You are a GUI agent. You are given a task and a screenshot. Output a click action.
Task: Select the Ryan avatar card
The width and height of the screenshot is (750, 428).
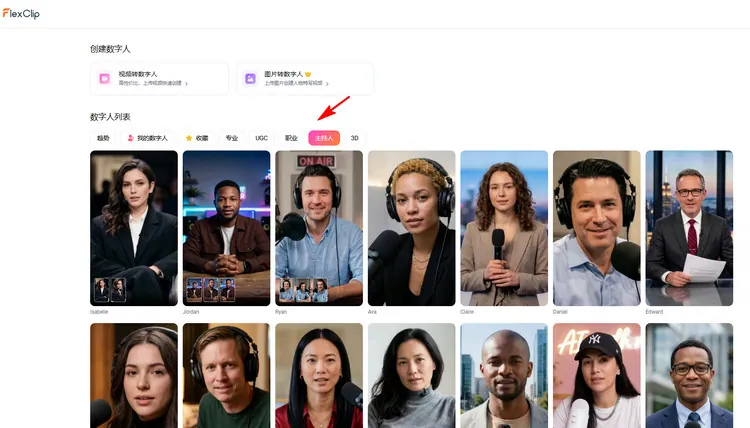coord(319,228)
